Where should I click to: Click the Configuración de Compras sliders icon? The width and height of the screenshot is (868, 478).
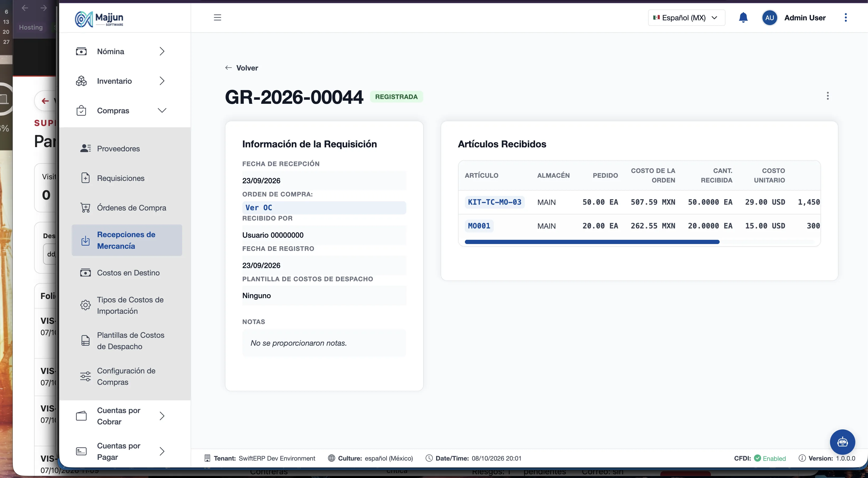(x=85, y=376)
